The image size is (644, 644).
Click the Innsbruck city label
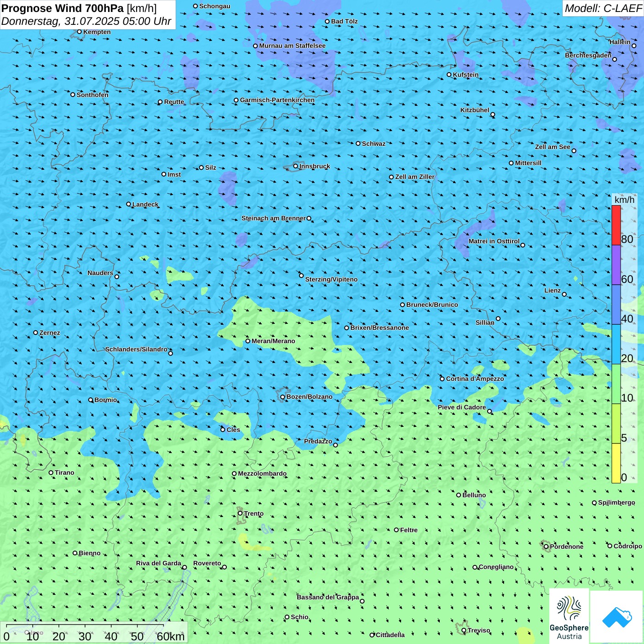click(315, 166)
